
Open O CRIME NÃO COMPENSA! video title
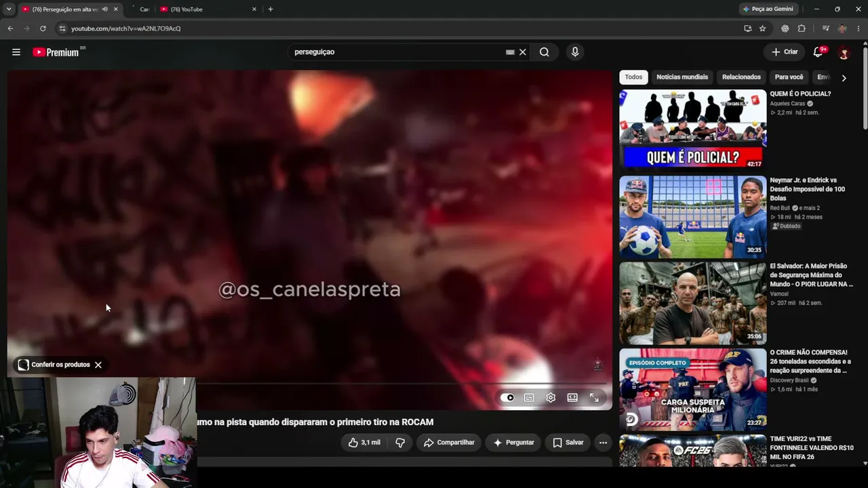[x=810, y=362]
